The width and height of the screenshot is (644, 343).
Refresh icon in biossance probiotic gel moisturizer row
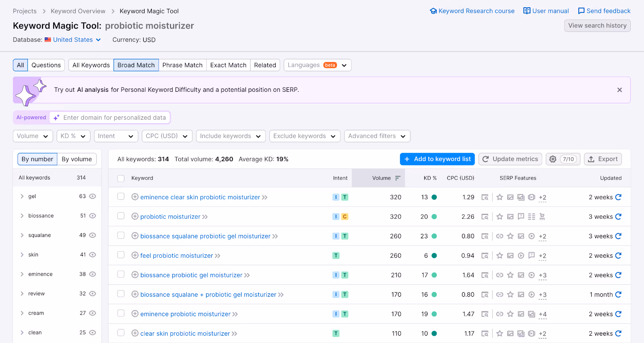[x=618, y=275]
